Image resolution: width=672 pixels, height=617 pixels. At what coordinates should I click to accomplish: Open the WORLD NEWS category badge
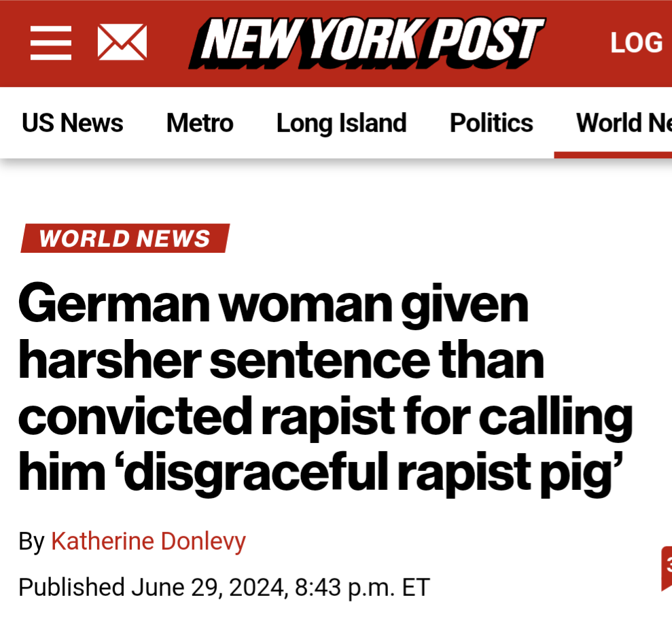(x=125, y=239)
